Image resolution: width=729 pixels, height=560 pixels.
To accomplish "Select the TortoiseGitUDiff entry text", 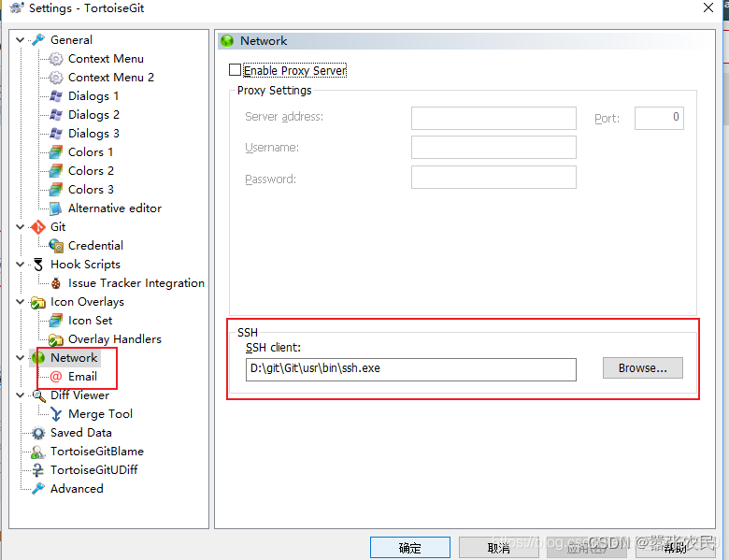I will [x=93, y=469].
